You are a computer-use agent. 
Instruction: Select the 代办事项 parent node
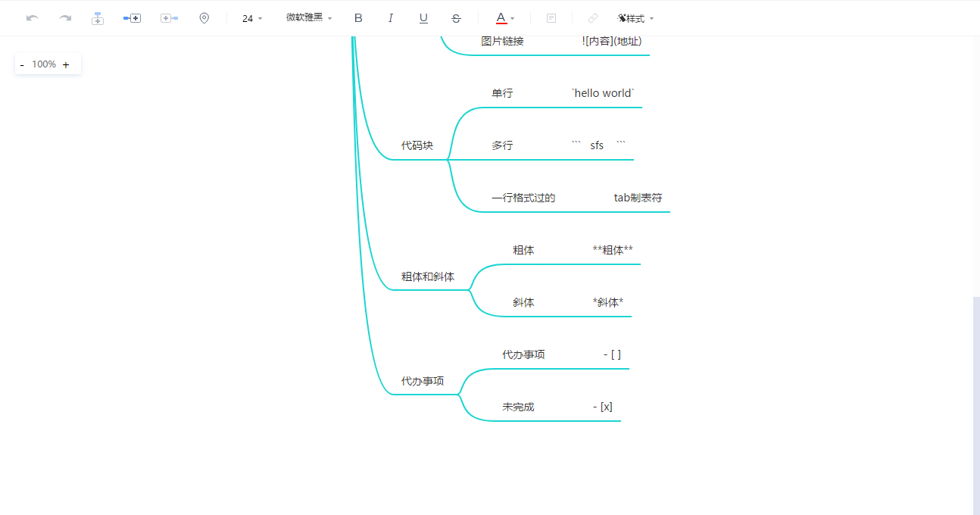(x=423, y=381)
